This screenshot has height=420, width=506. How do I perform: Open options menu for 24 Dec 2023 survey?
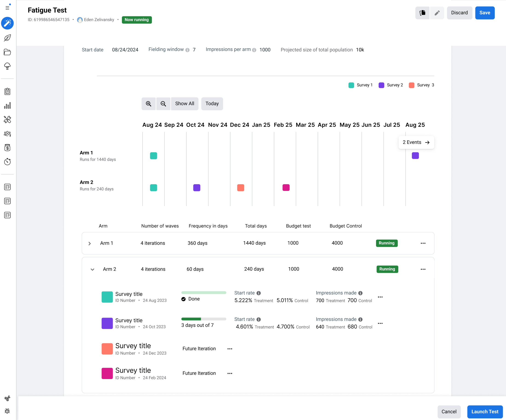coord(230,349)
